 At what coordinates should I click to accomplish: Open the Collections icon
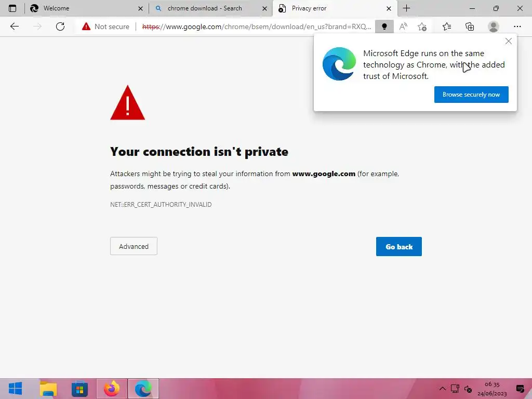coord(470,26)
